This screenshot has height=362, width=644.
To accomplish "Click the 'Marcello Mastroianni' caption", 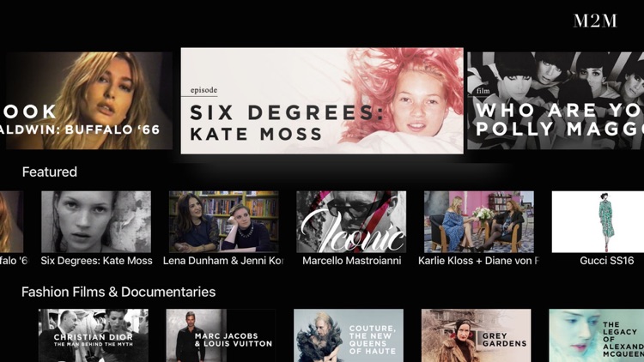I will pos(351,261).
